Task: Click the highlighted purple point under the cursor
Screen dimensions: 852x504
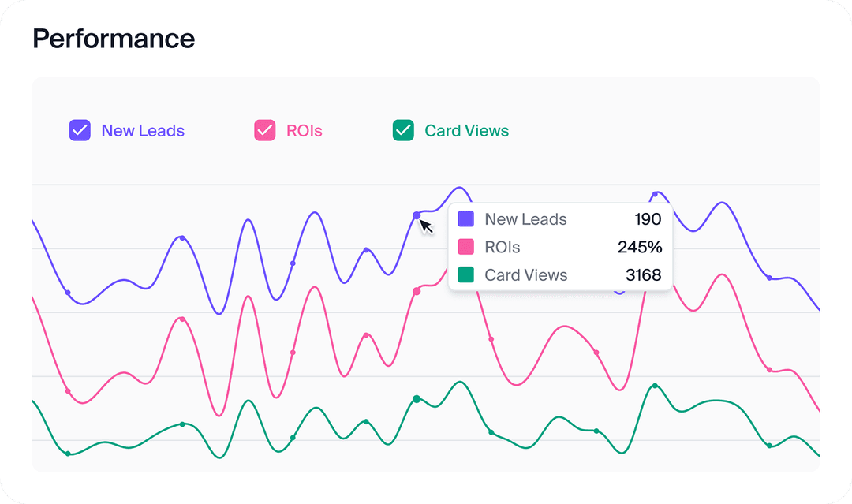Action: pos(417,215)
